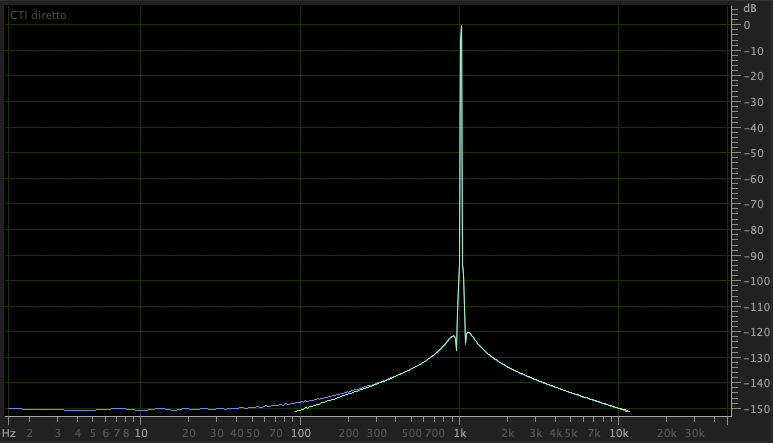Click the 7k frequency axis label
Viewport: 773px width, 443px height.
click(594, 433)
